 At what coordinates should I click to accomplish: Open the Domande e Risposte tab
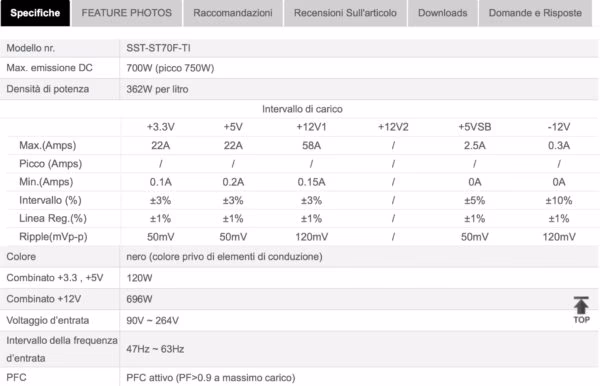(535, 13)
